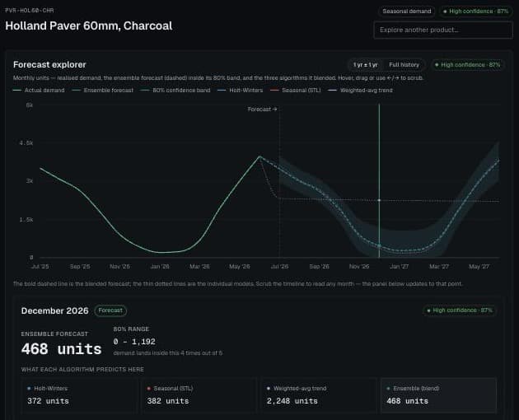Select the '1 yr ± 1 yr' range tab
Viewport: 519px width, 420px height.
coord(365,65)
